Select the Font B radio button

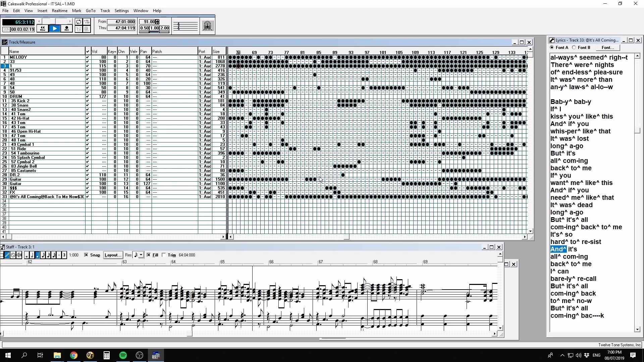pos(574,48)
